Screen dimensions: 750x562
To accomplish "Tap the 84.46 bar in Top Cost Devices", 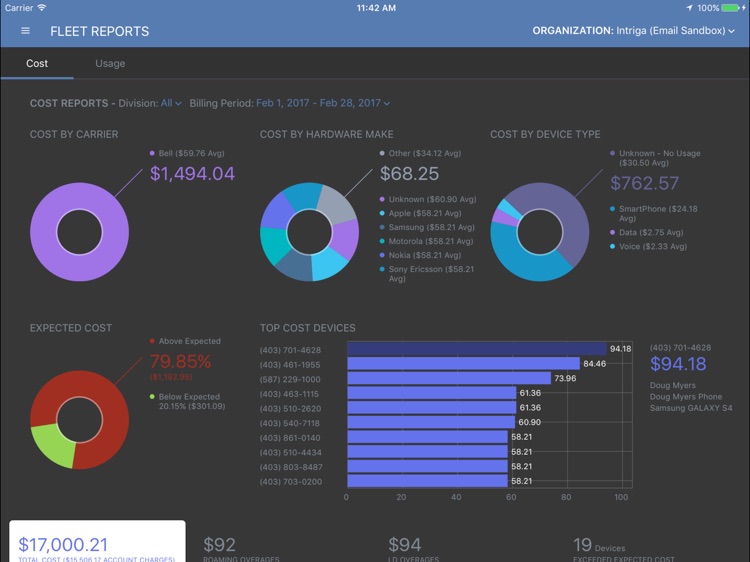I will (x=463, y=364).
